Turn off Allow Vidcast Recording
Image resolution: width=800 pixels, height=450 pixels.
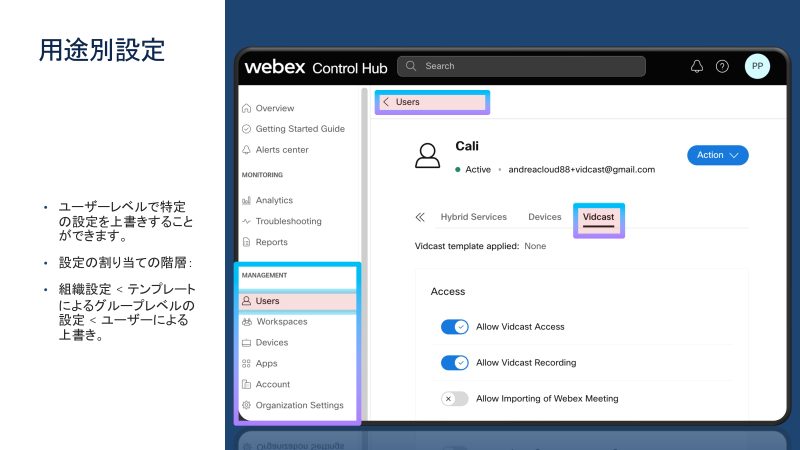(454, 363)
